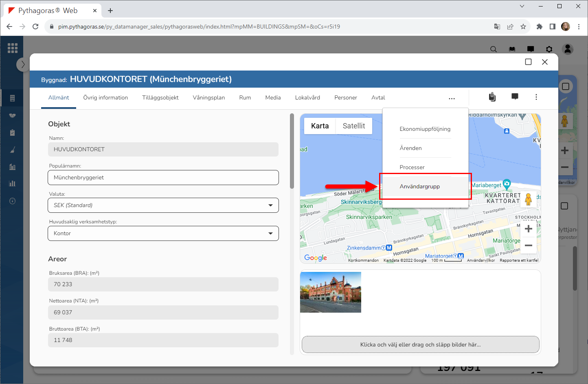Switch map to Satellit view
The image size is (588, 384).
pos(353,126)
